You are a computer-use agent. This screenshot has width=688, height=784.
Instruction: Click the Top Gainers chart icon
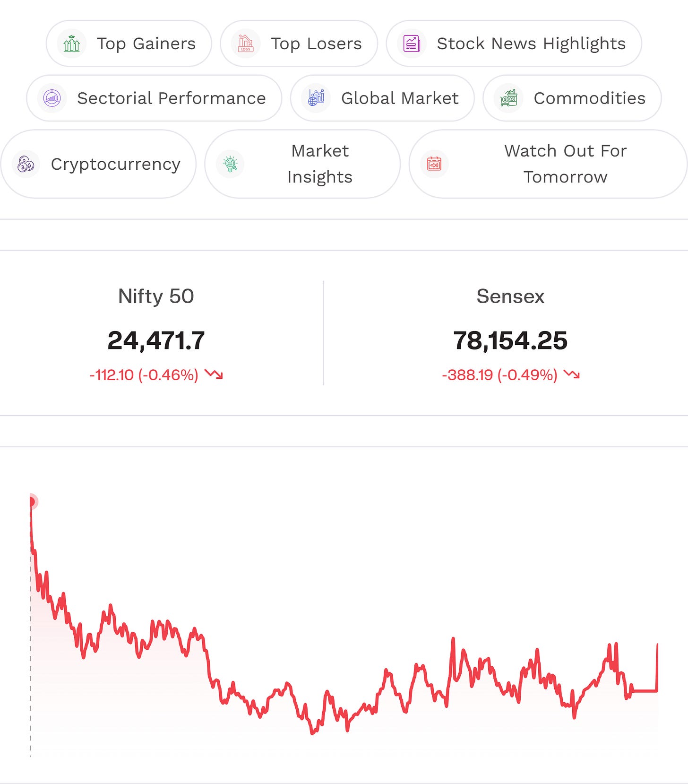pos(71,44)
